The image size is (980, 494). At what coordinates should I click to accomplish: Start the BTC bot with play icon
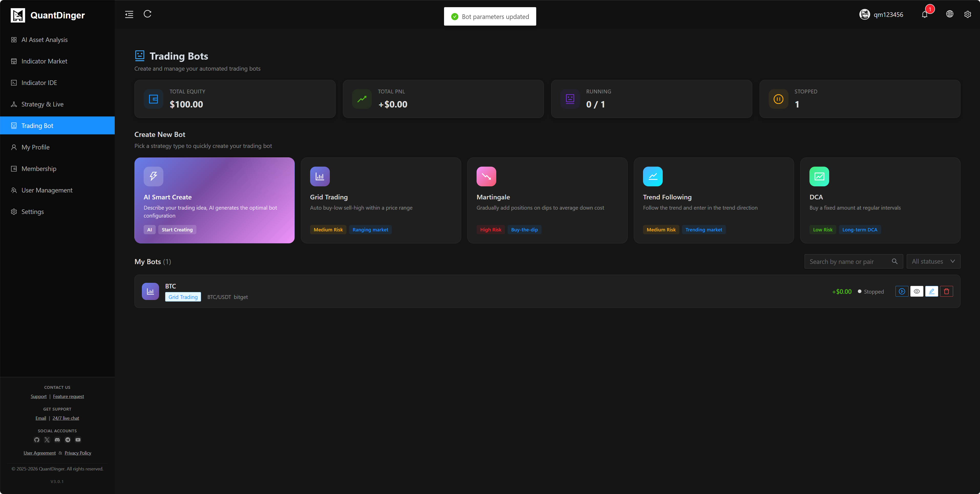902,291
